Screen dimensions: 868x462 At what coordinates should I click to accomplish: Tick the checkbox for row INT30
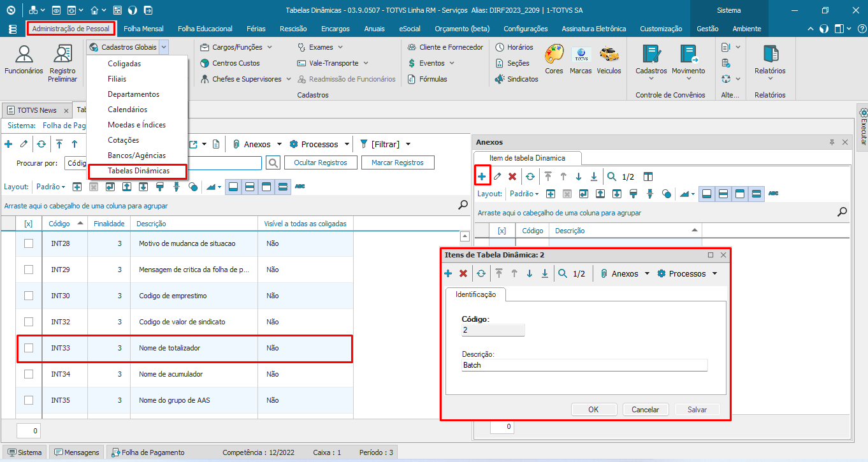pos(29,296)
